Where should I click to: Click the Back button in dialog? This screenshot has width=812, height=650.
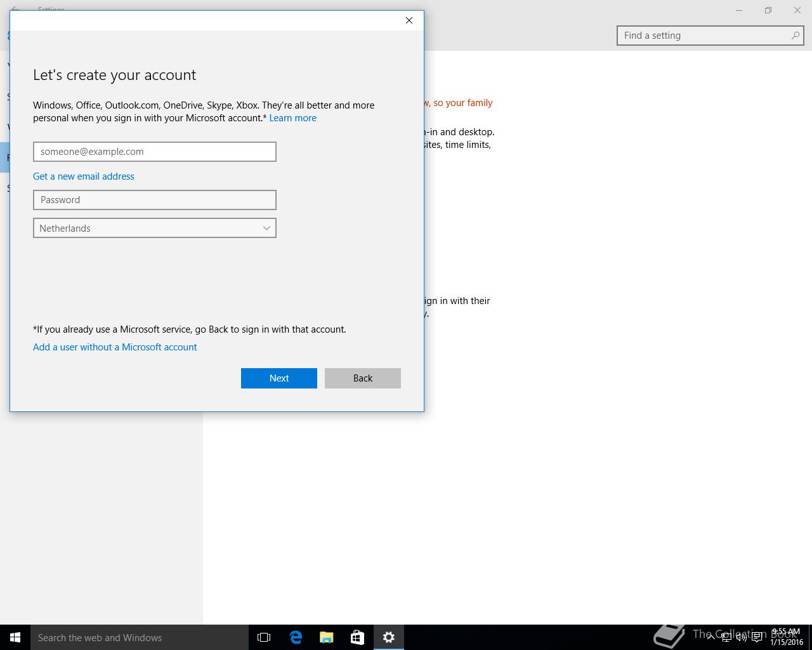[363, 378]
